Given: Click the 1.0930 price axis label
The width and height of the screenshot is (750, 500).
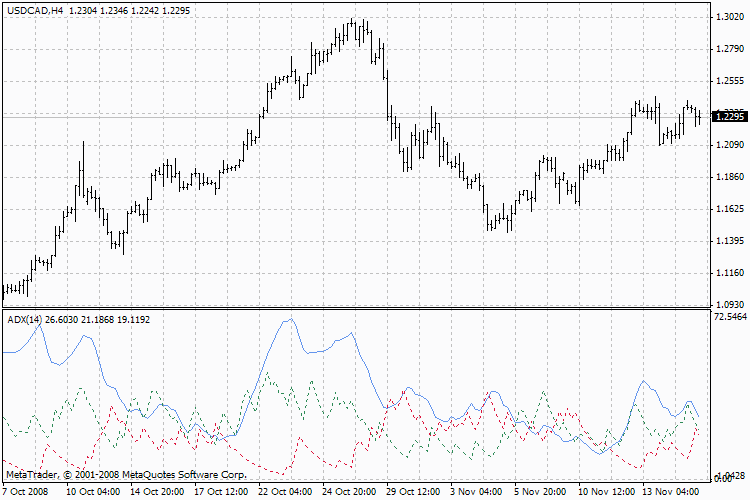Looking at the screenshot, I should click(x=727, y=304).
